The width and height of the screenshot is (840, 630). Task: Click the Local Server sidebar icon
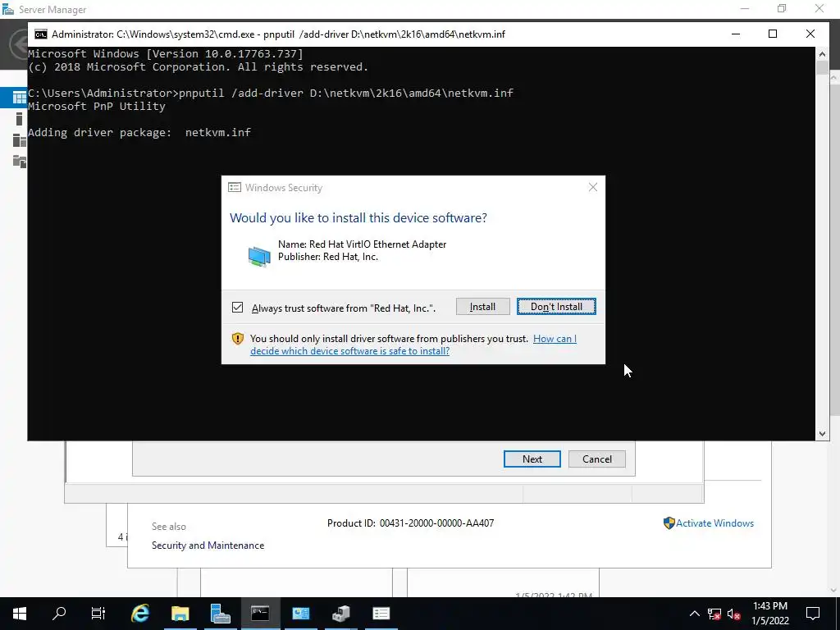20,119
